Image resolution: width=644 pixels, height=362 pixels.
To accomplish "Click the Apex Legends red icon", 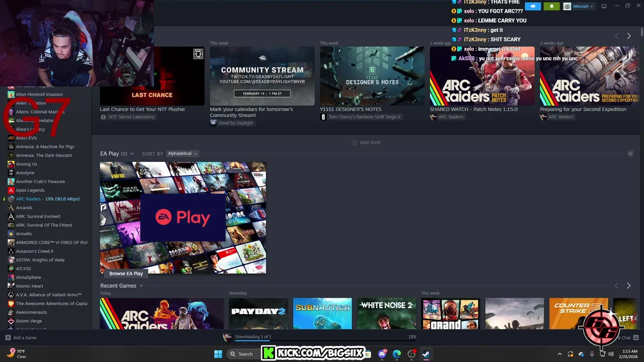I will point(11,190).
